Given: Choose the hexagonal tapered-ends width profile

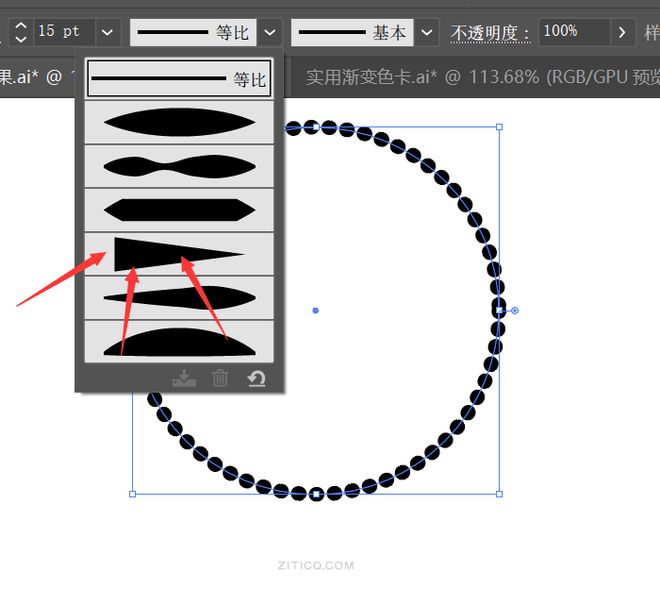Looking at the screenshot, I should click(179, 210).
